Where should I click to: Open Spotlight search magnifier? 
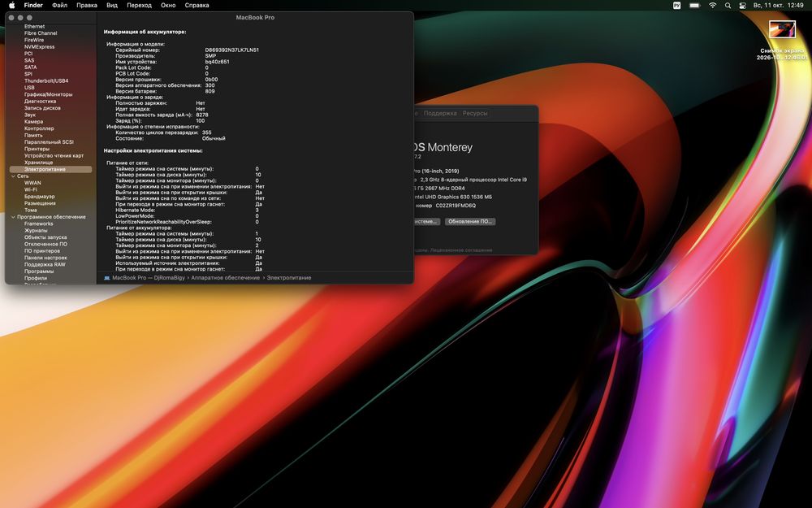(728, 5)
